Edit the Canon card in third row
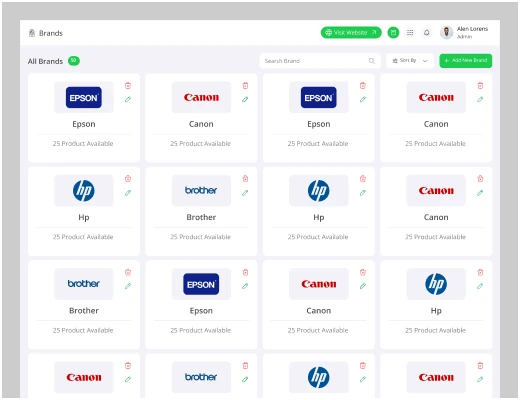 (363, 286)
